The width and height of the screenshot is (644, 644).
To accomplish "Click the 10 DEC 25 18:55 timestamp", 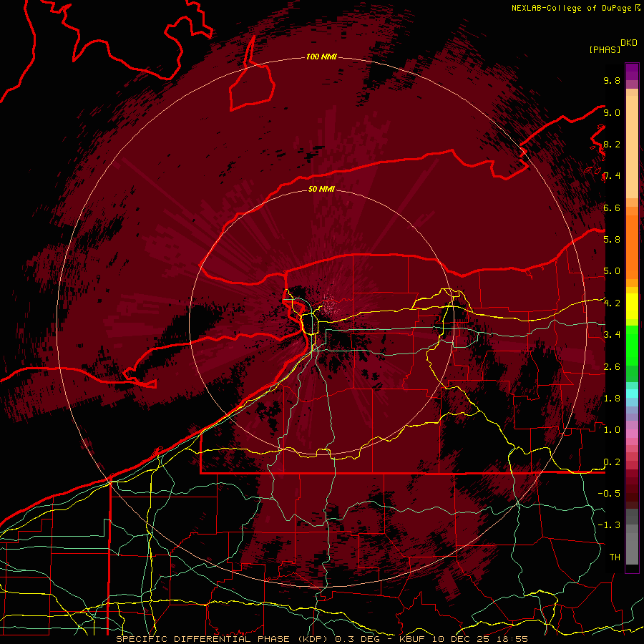I will click(479, 639).
